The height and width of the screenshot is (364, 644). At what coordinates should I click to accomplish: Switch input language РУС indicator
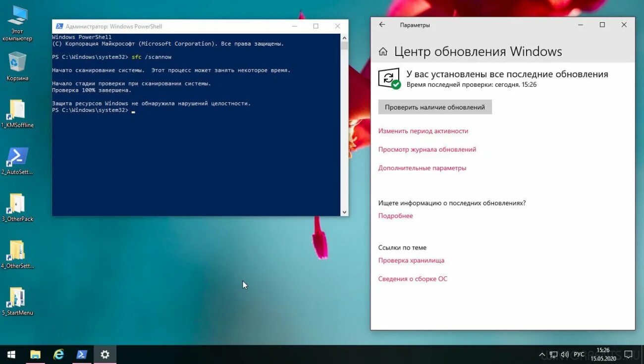click(579, 355)
